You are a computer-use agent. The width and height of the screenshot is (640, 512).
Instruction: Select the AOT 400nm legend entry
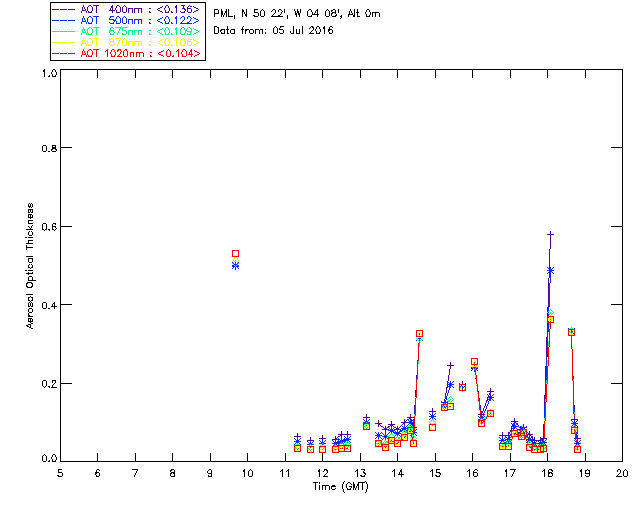tap(126, 9)
